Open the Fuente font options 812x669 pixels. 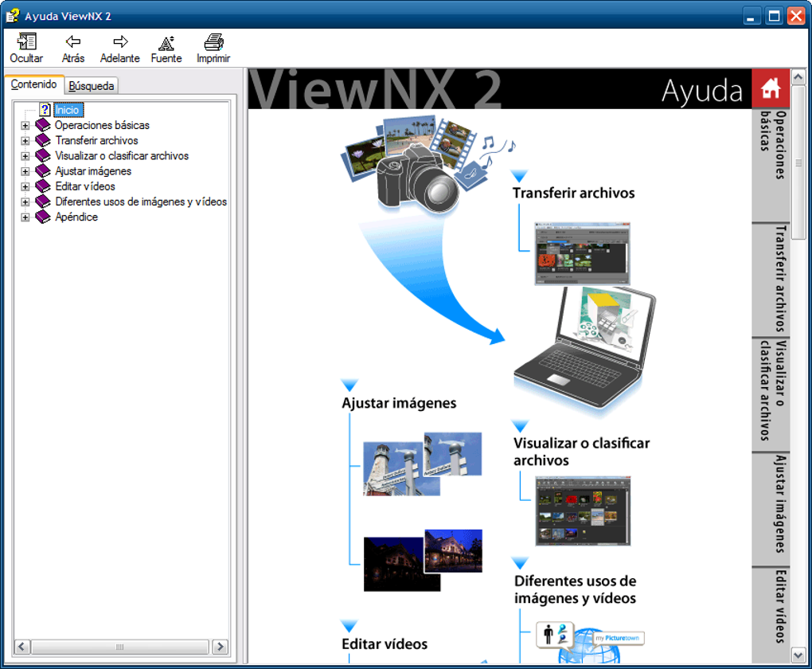click(166, 42)
